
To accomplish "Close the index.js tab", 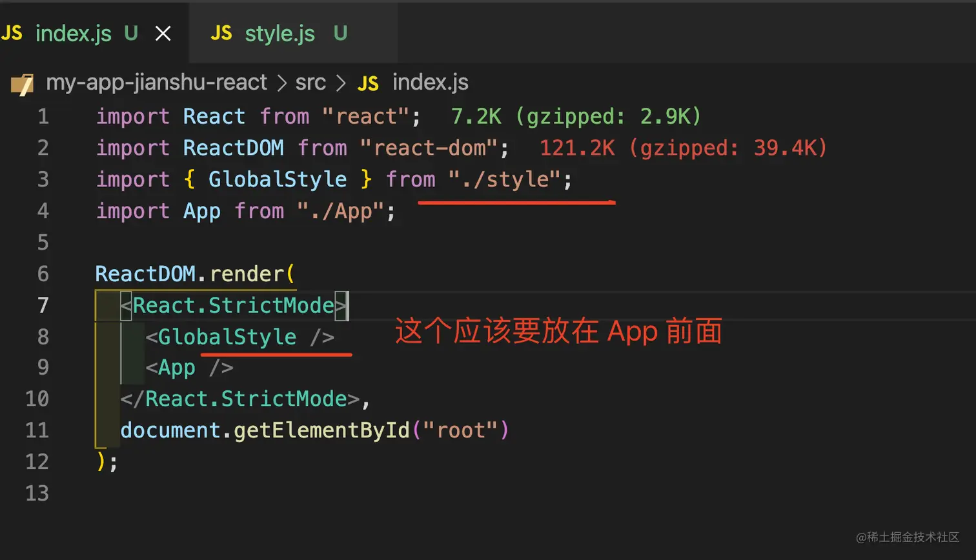I will coord(163,34).
